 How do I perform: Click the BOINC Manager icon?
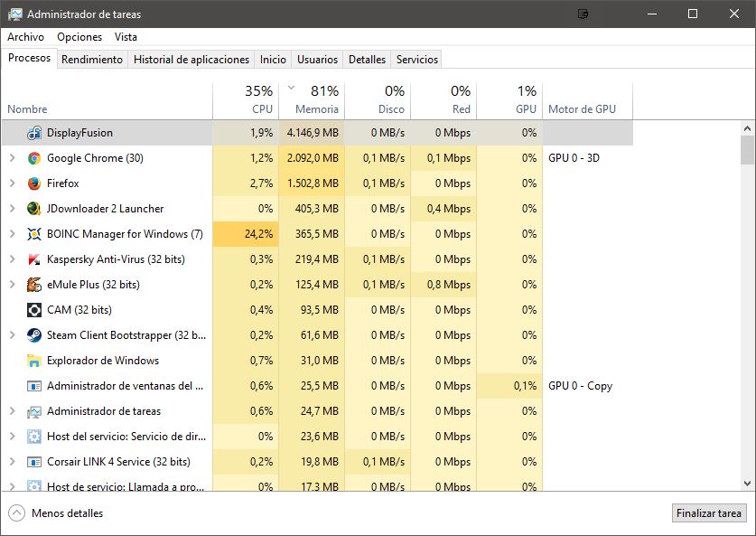pos(34,234)
